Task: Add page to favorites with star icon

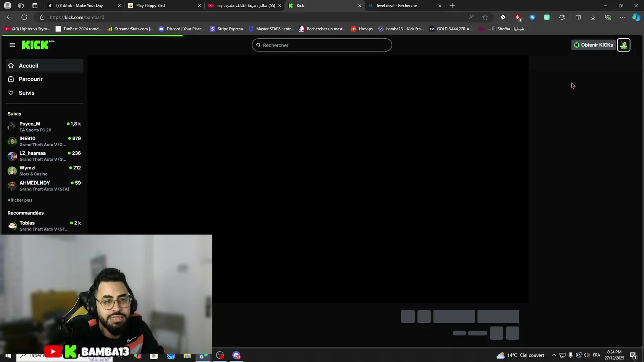Action: [485, 17]
